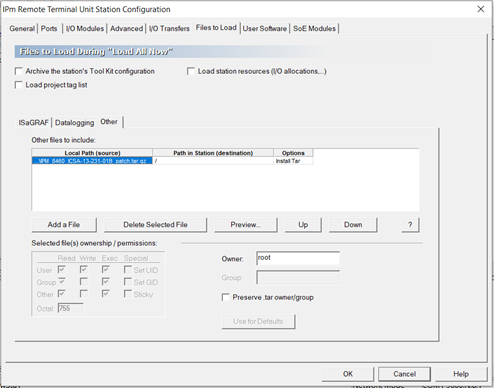Click Delete Selected File button
This screenshot has height=388, width=494.
(155, 225)
